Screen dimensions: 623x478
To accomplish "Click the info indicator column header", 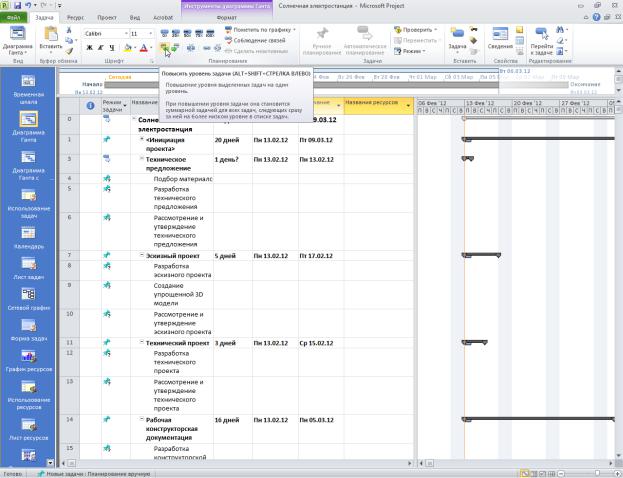I will [x=90, y=106].
